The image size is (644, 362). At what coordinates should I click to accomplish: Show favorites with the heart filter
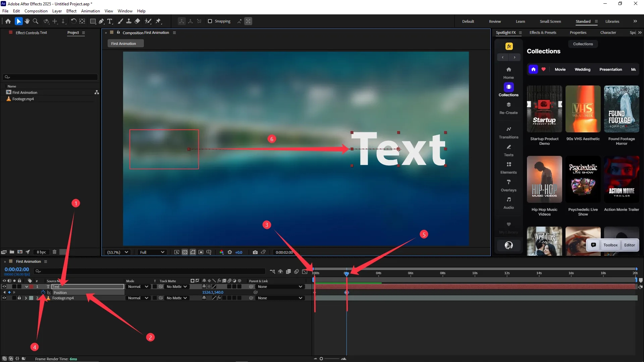coord(544,69)
